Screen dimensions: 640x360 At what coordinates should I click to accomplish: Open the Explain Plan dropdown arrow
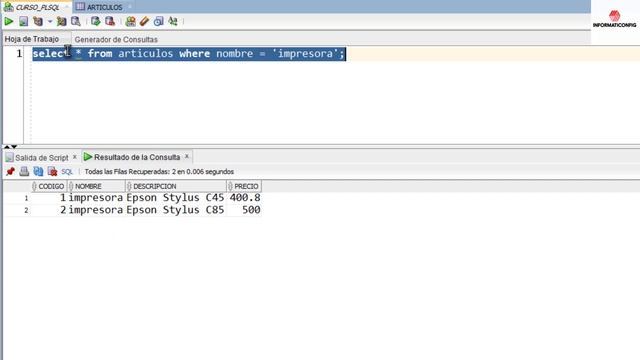50,21
